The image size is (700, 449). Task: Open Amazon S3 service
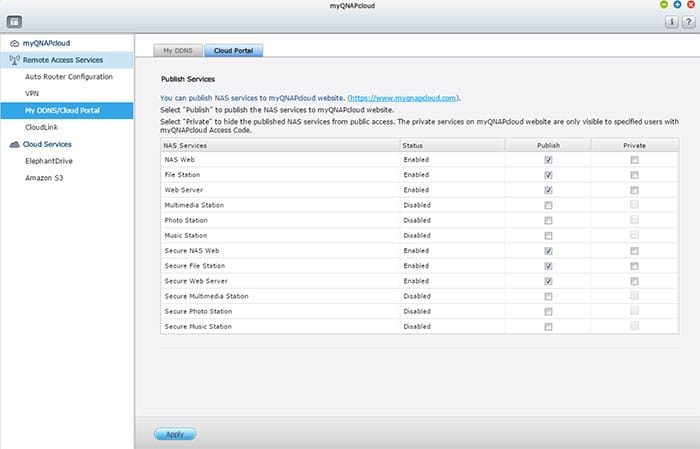click(x=44, y=178)
